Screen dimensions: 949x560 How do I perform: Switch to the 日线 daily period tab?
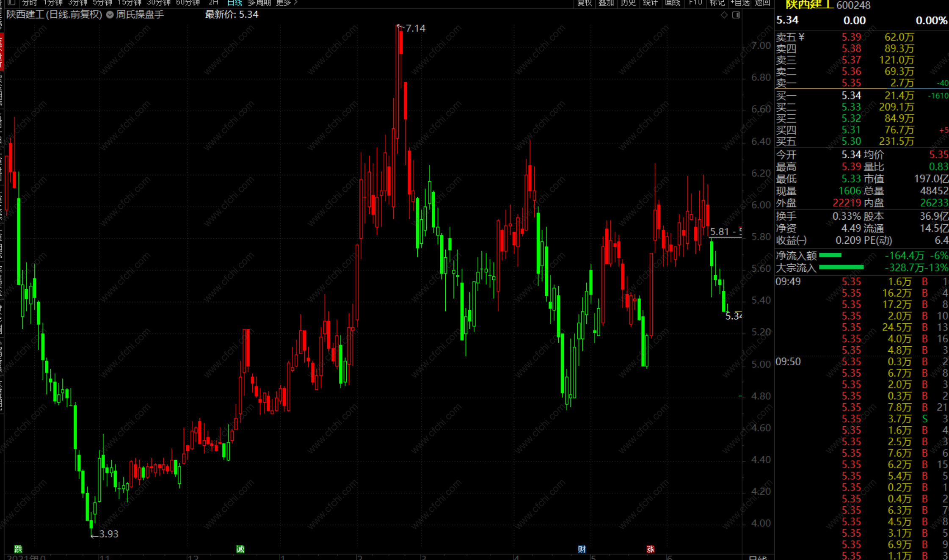pyautogui.click(x=234, y=3)
